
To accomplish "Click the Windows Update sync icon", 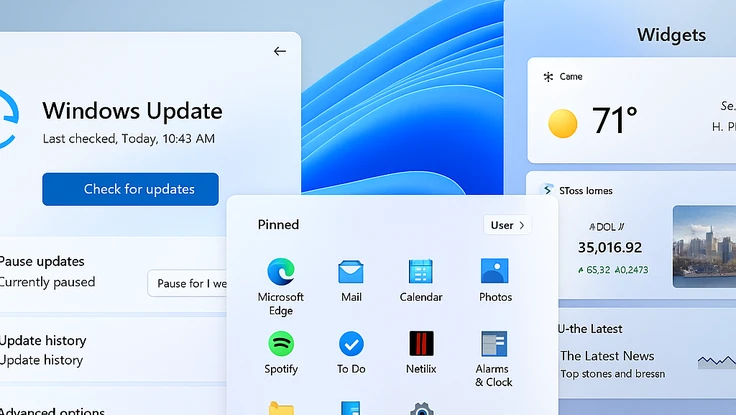I will tap(8, 119).
